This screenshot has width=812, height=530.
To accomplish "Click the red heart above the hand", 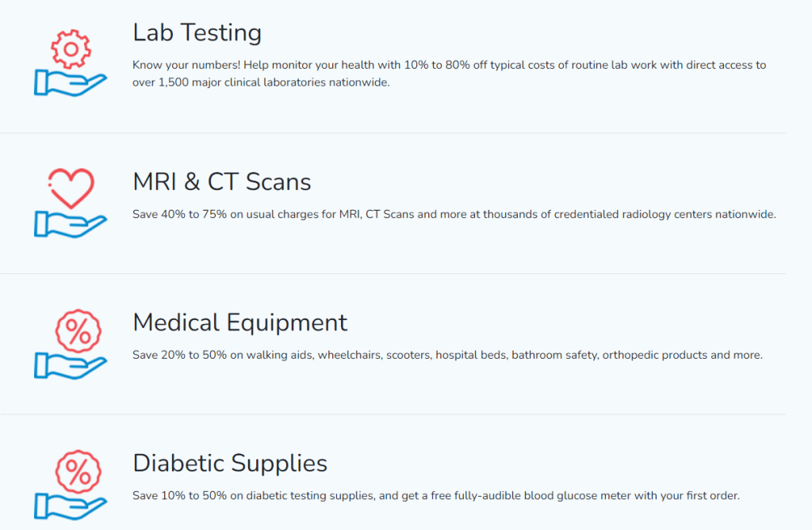I will [x=71, y=189].
